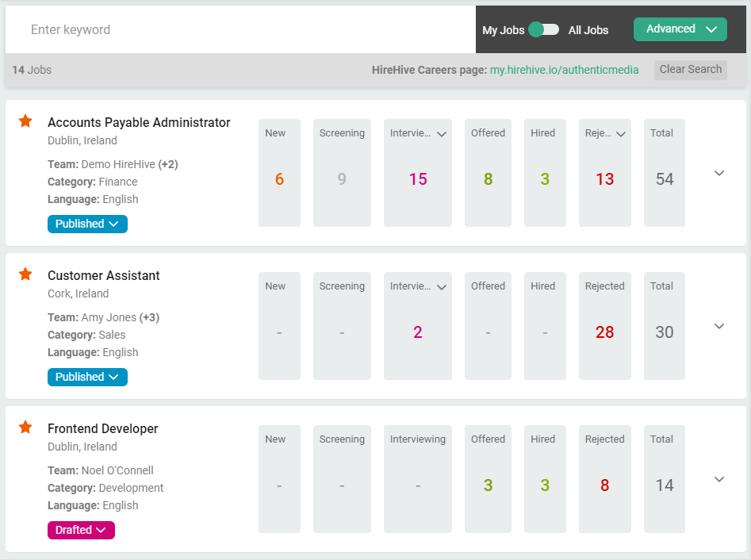
Task: Click the star icon for Accounts Payable Administrator
Action: [25, 121]
